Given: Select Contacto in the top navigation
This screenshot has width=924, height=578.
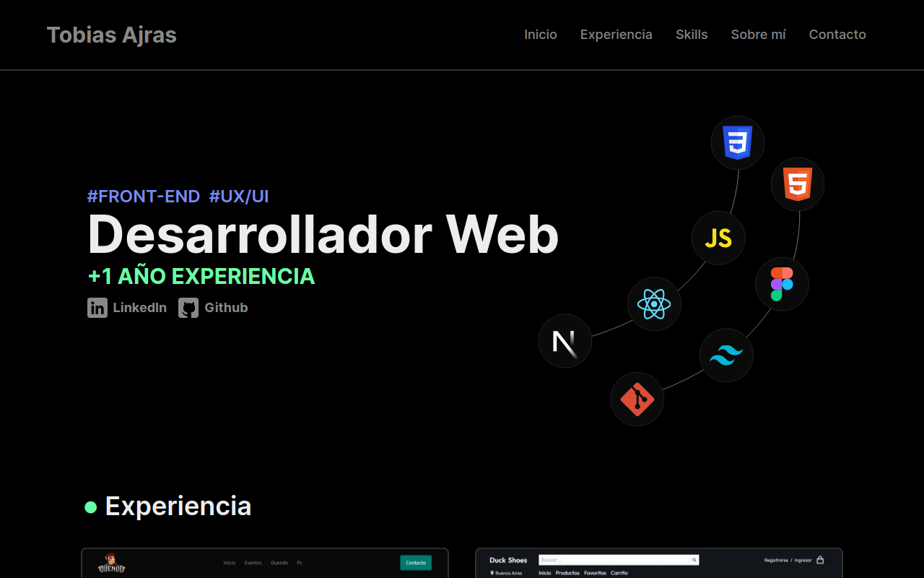Looking at the screenshot, I should point(837,34).
